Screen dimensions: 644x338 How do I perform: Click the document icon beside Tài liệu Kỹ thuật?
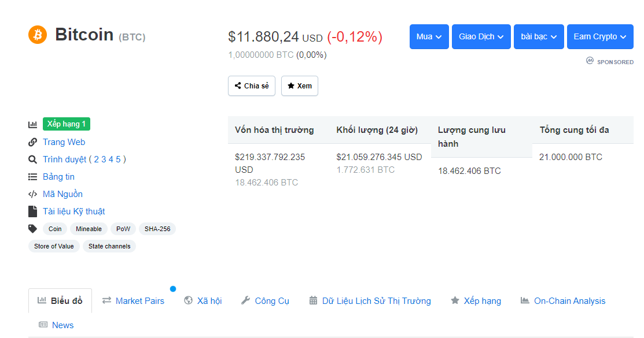(32, 211)
